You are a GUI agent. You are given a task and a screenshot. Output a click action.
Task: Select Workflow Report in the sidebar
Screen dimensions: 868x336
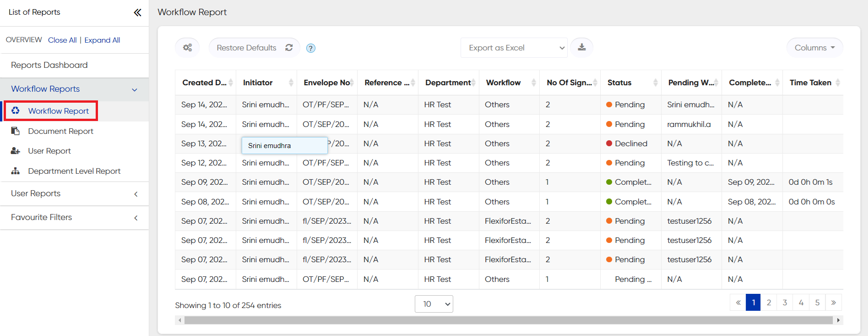click(x=58, y=111)
